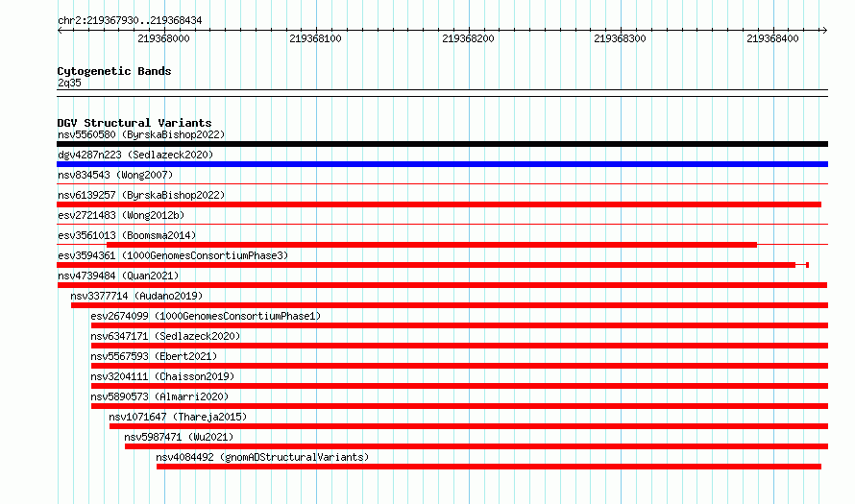Screen dimensions: 855x504
Task: Click the blue dgv4287n223 variant bar
Action: [x=442, y=164]
